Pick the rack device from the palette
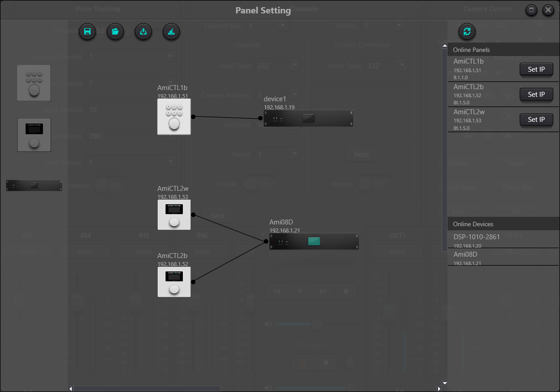Viewport: 560px width, 392px height. [x=34, y=185]
